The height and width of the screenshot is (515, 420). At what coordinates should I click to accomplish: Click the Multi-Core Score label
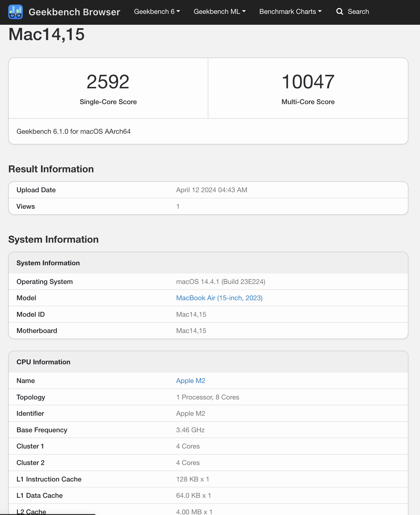[308, 102]
